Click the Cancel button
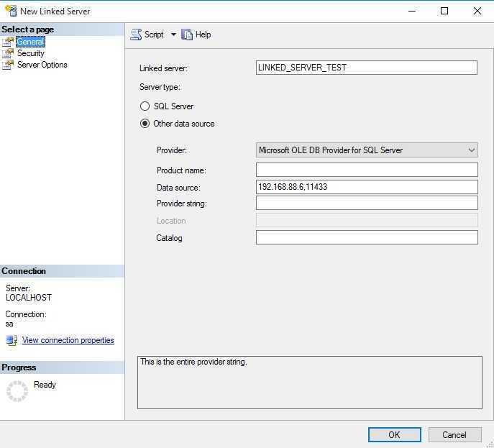 pos(454,435)
